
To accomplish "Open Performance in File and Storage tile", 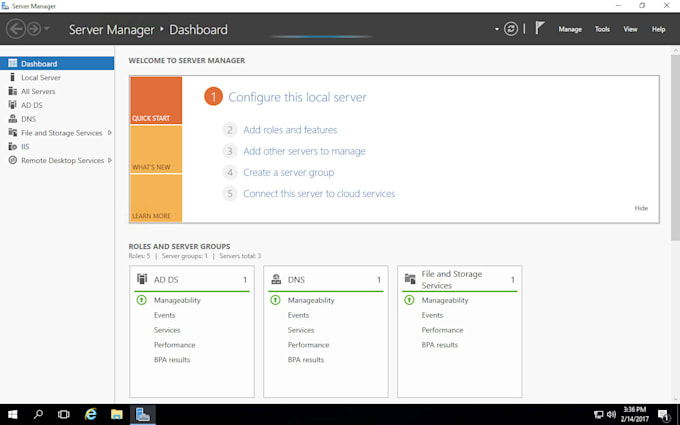I will [x=442, y=330].
